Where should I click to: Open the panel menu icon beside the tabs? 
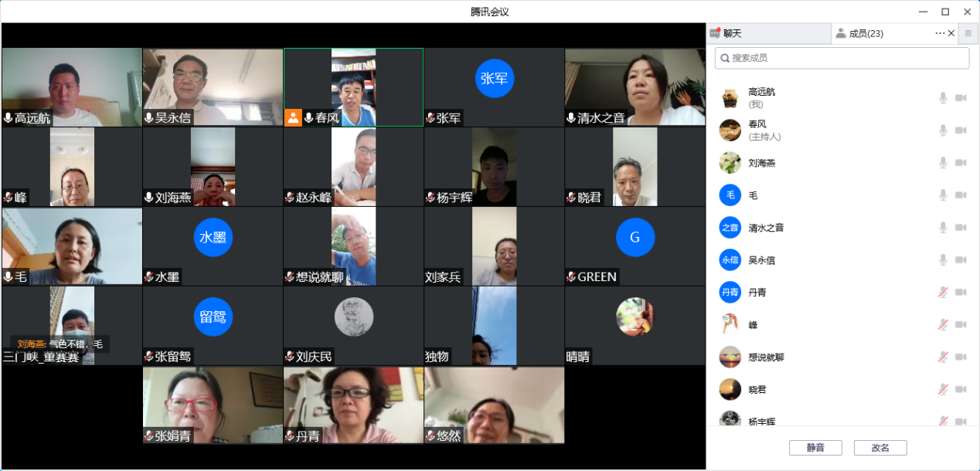tap(968, 33)
